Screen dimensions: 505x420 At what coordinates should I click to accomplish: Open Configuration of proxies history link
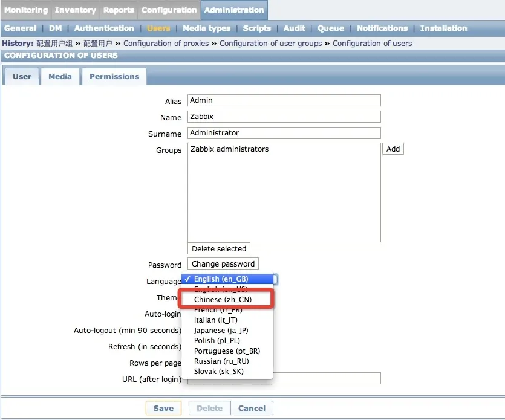click(166, 44)
